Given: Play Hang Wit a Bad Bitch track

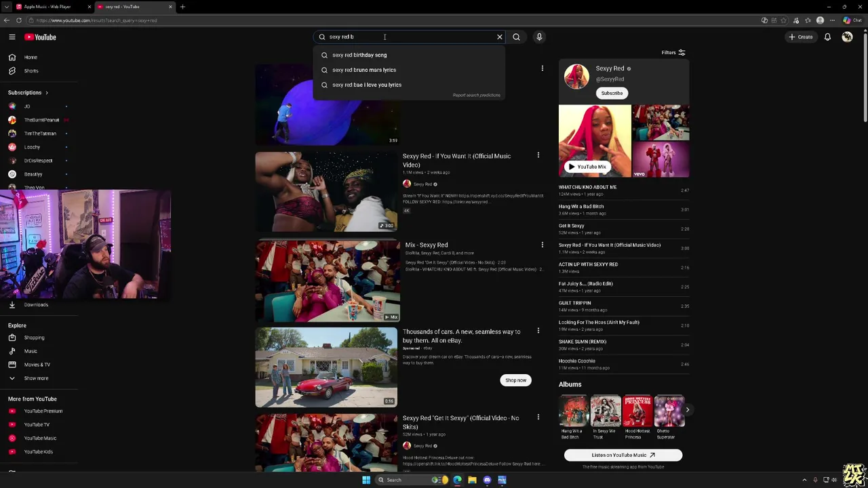Looking at the screenshot, I should point(624,209).
